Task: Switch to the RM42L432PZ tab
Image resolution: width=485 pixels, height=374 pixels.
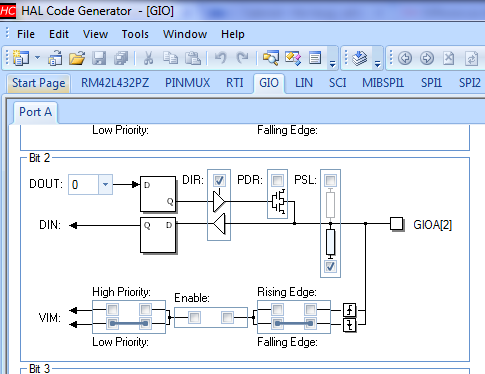Action: tap(115, 83)
